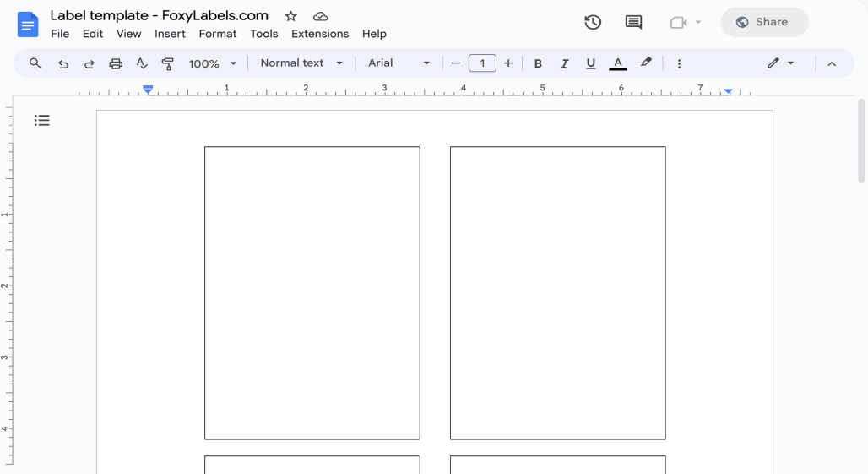Open the Google Docs home icon

(28, 25)
